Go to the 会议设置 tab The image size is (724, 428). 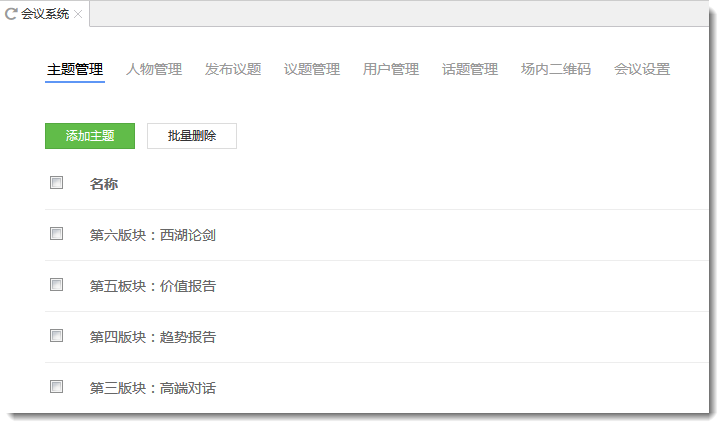642,69
